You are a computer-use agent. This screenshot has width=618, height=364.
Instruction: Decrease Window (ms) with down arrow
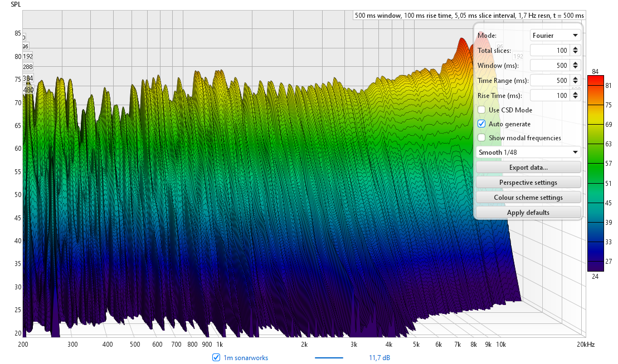click(x=575, y=68)
